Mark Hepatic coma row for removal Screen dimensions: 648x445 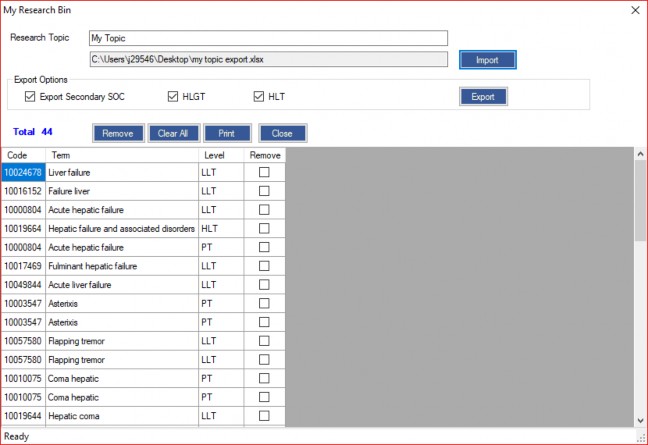(264, 416)
